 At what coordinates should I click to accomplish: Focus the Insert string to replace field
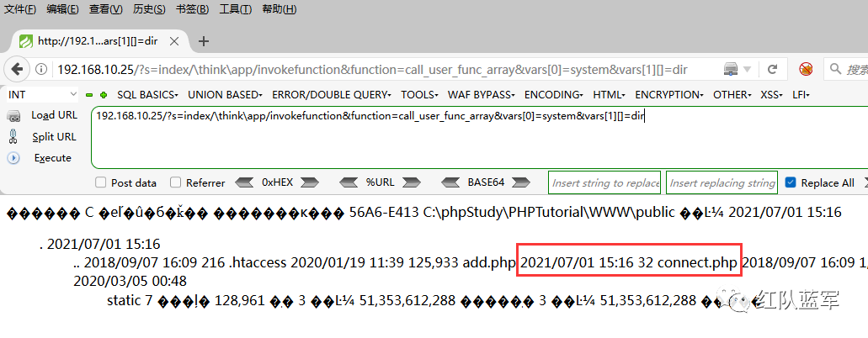click(x=604, y=182)
